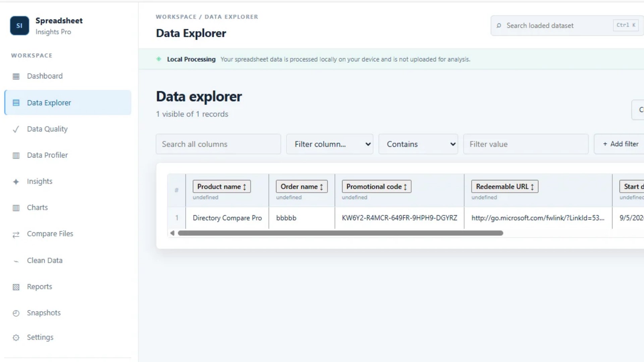Click the search magnifier icon in header
644x362 pixels.
point(499,25)
